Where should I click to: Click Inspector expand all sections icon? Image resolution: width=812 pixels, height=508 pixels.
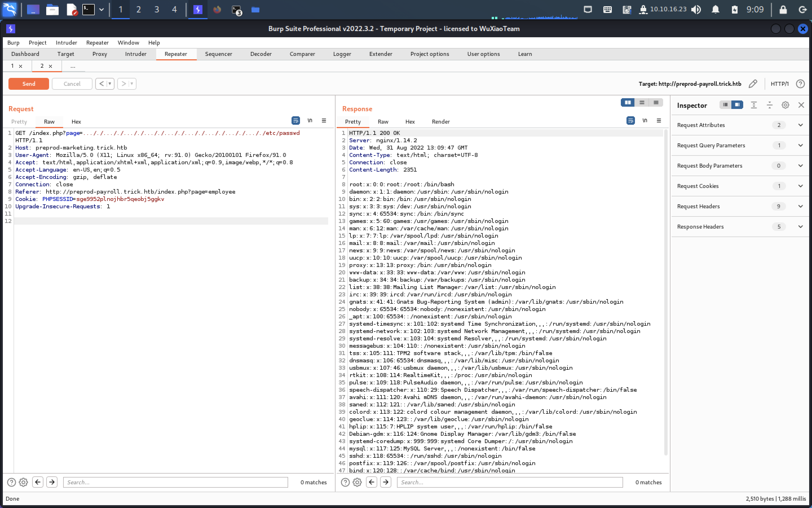pos(754,105)
